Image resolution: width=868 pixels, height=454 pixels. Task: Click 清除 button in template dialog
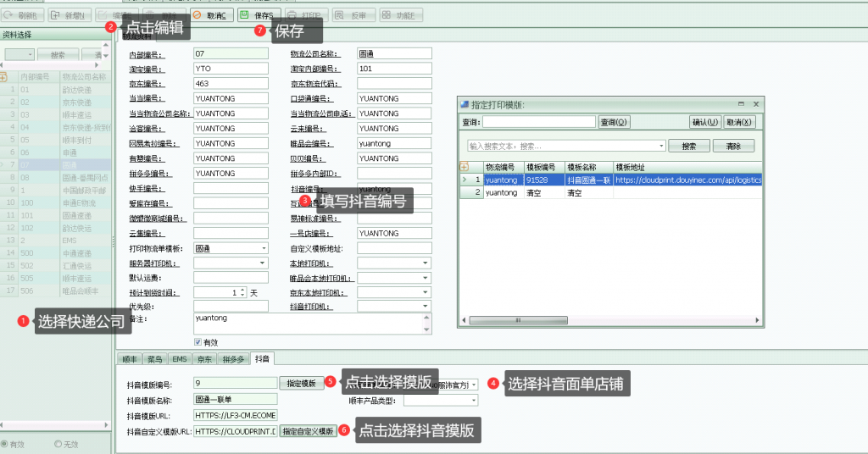click(x=733, y=146)
